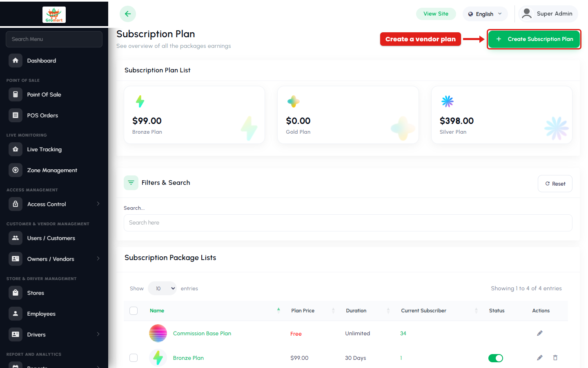Click the Reset filters button
This screenshot has height=368, width=588.
click(555, 184)
